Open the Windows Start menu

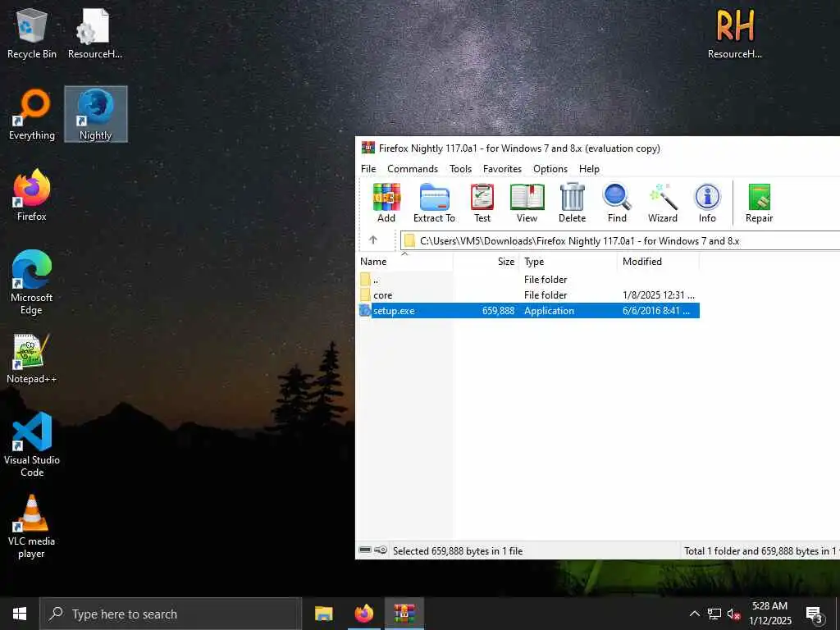click(x=20, y=614)
